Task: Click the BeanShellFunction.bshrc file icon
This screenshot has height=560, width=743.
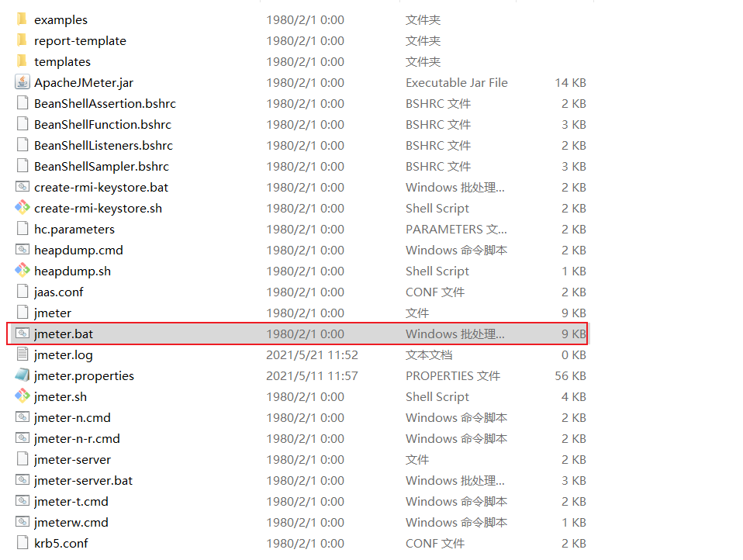Action: (x=22, y=123)
